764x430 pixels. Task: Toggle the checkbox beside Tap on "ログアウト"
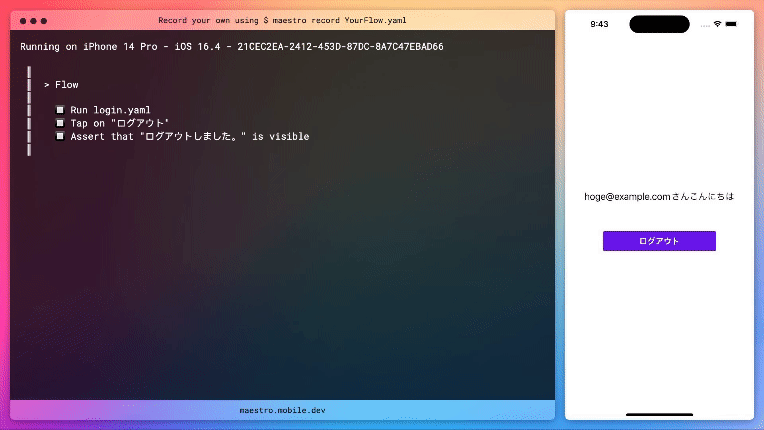click(x=60, y=123)
